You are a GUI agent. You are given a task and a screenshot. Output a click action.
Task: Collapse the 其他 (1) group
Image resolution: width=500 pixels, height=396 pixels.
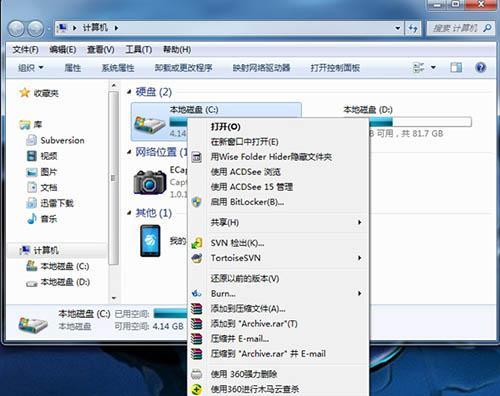tap(129, 213)
